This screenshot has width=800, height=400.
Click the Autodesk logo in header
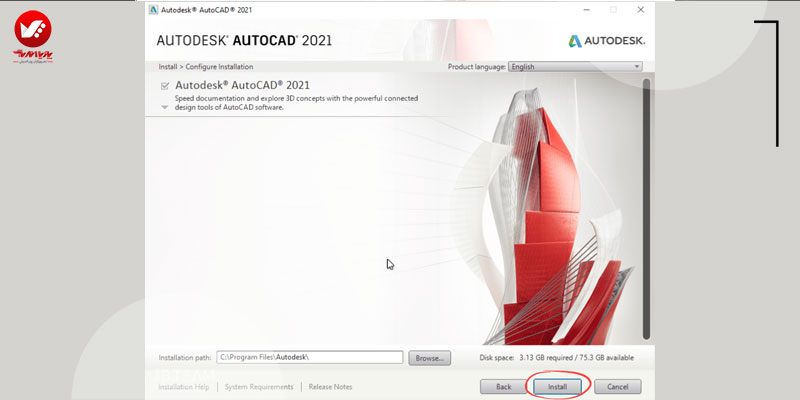[x=607, y=41]
